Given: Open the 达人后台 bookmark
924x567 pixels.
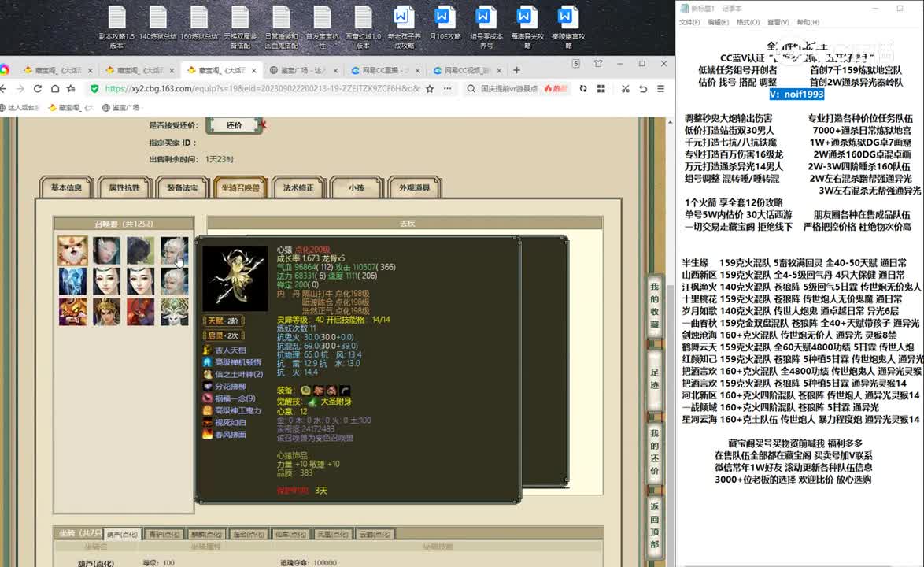Looking at the screenshot, I should click(x=19, y=107).
